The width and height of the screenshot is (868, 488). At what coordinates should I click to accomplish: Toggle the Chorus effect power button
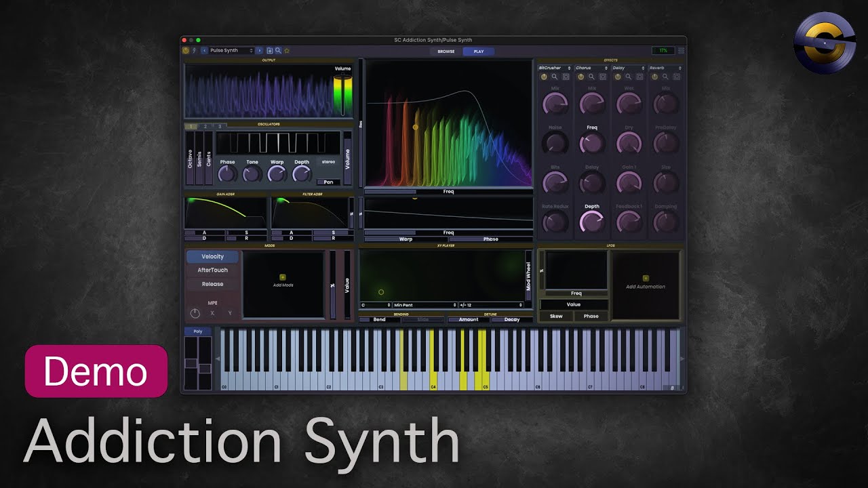[x=581, y=77]
